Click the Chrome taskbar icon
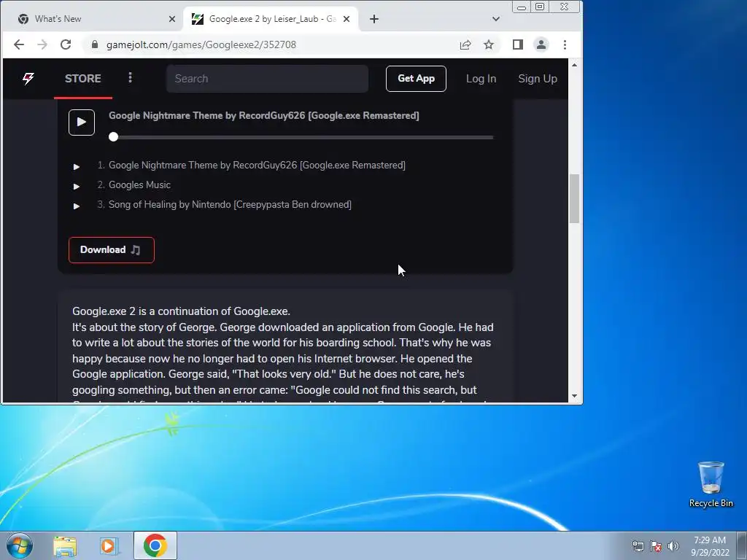 pos(155,545)
